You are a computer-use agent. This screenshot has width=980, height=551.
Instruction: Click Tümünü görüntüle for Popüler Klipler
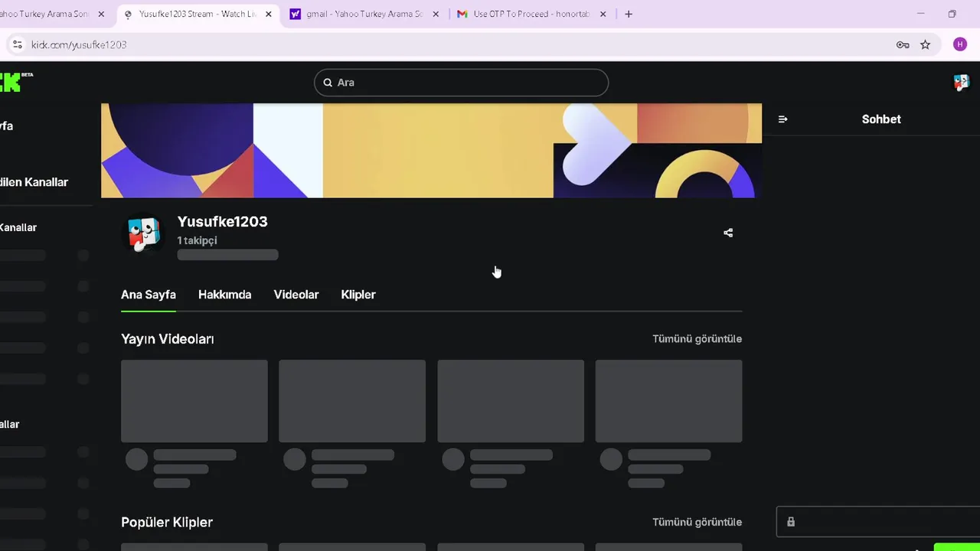pos(697,522)
